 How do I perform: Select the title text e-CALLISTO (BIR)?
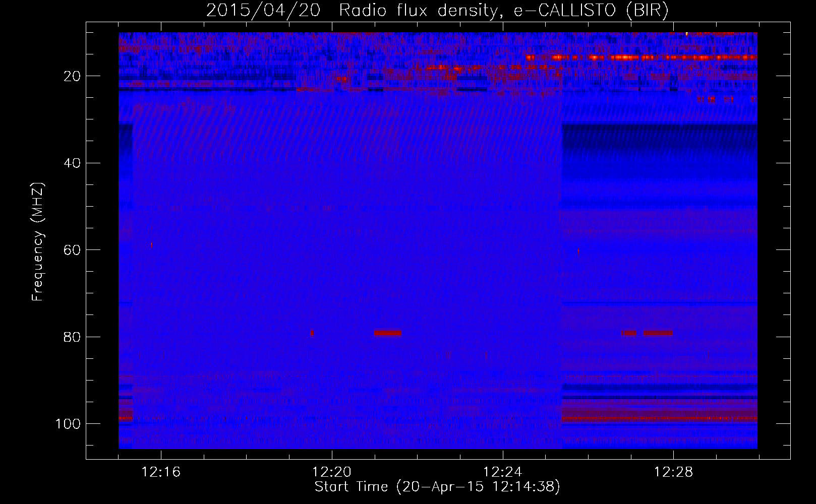click(x=591, y=11)
